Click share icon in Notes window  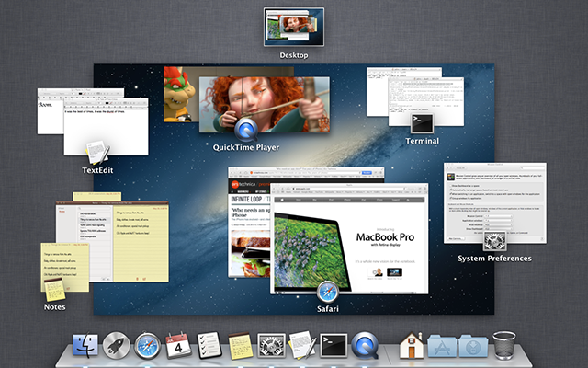144,279
